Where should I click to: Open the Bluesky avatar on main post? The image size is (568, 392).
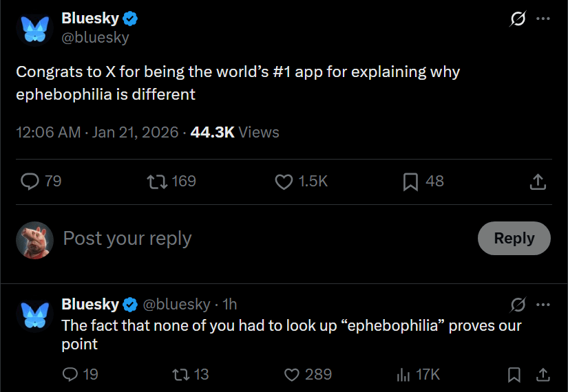coord(34,28)
